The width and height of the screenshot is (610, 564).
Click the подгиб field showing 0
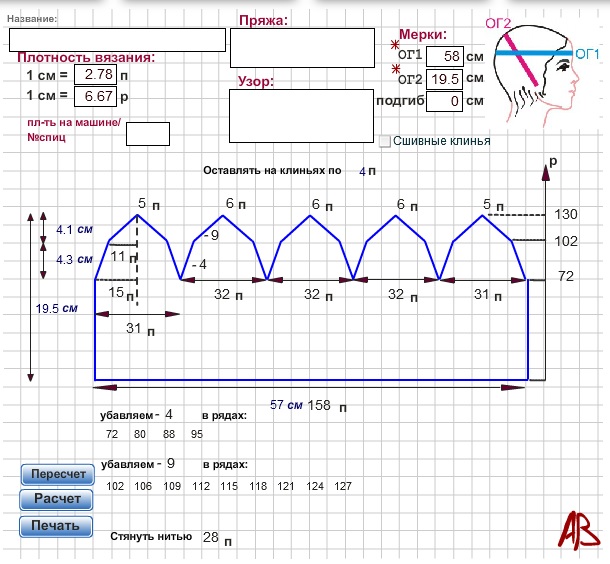click(445, 101)
